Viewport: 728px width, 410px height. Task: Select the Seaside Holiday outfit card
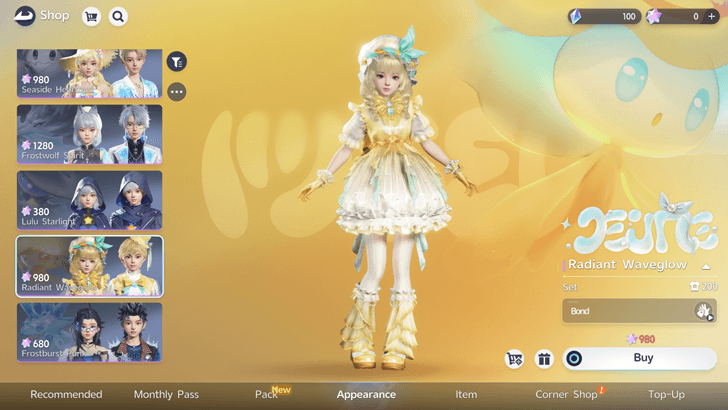coord(90,73)
